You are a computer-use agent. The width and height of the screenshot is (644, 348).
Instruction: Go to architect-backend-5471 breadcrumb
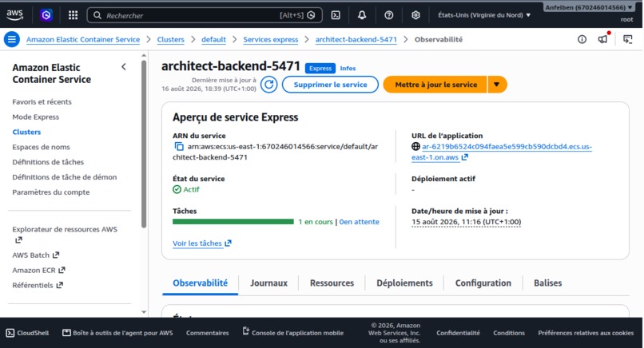(356, 39)
